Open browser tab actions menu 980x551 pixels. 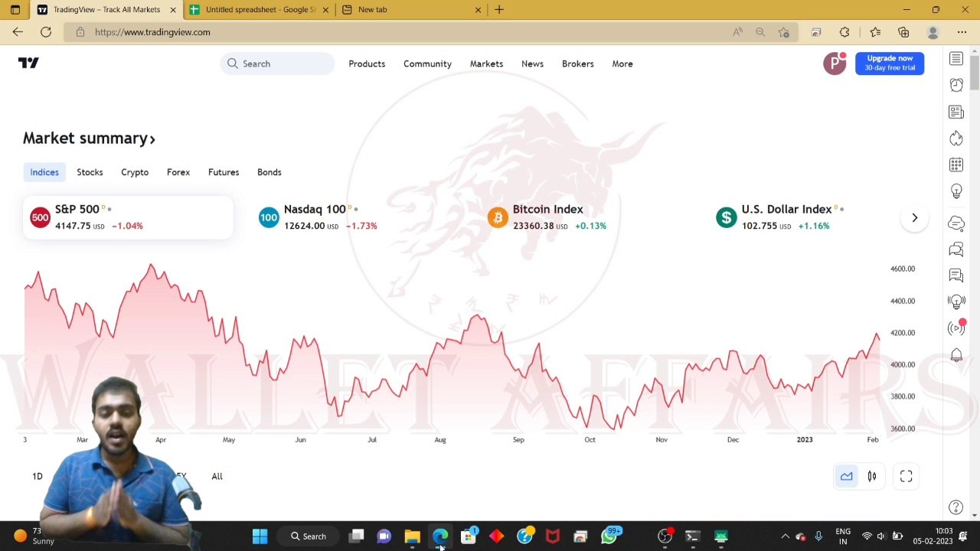tap(15, 9)
